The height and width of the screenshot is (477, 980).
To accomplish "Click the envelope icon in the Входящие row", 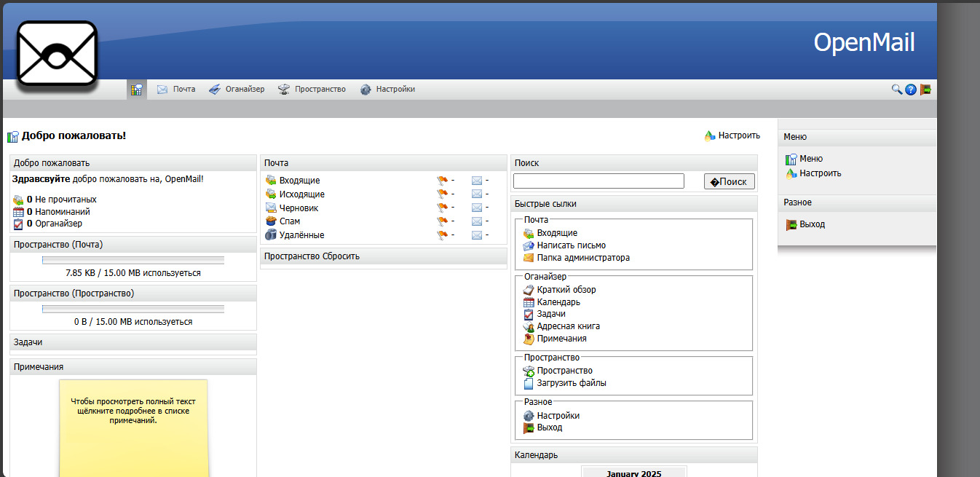I will pos(477,181).
